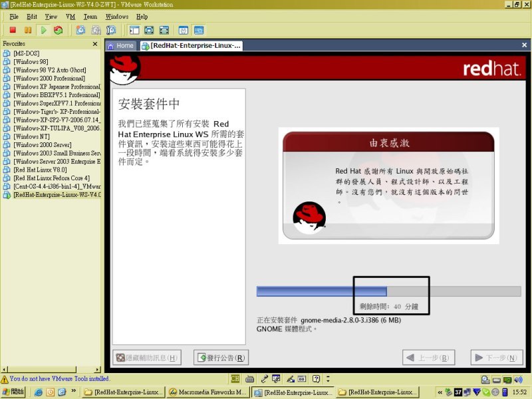Select [Red Hat Linux V8.0] favorite
Image resolution: width=532 pixels, height=399 pixels.
click(x=40, y=170)
